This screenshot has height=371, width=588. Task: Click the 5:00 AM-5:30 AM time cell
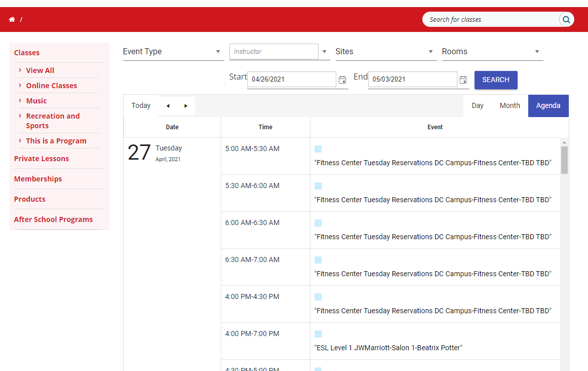pyautogui.click(x=265, y=156)
